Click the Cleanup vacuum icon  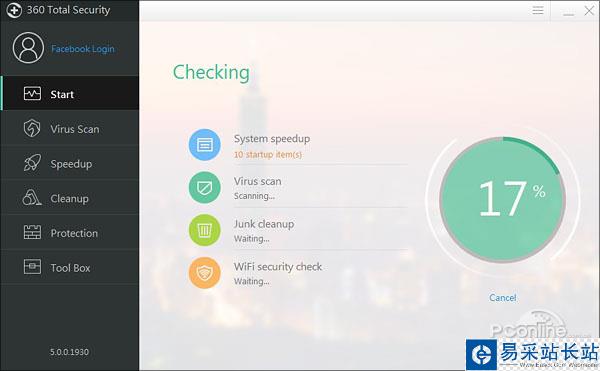tap(32, 197)
